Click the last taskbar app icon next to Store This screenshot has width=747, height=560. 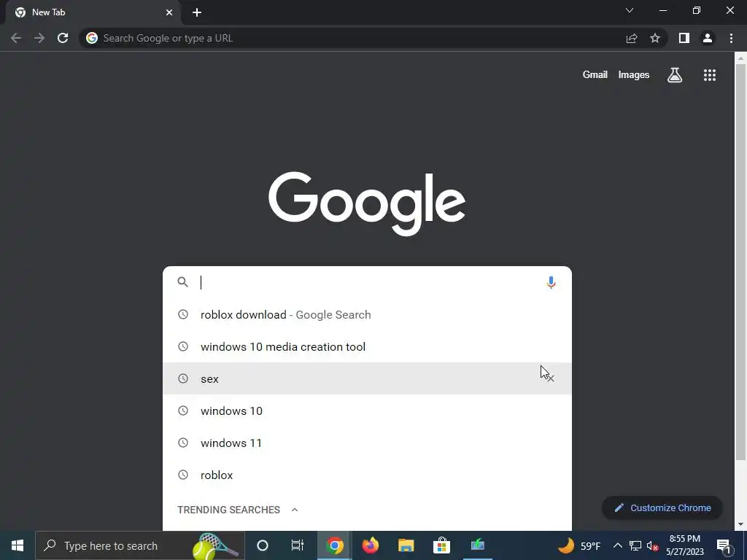[x=478, y=545]
